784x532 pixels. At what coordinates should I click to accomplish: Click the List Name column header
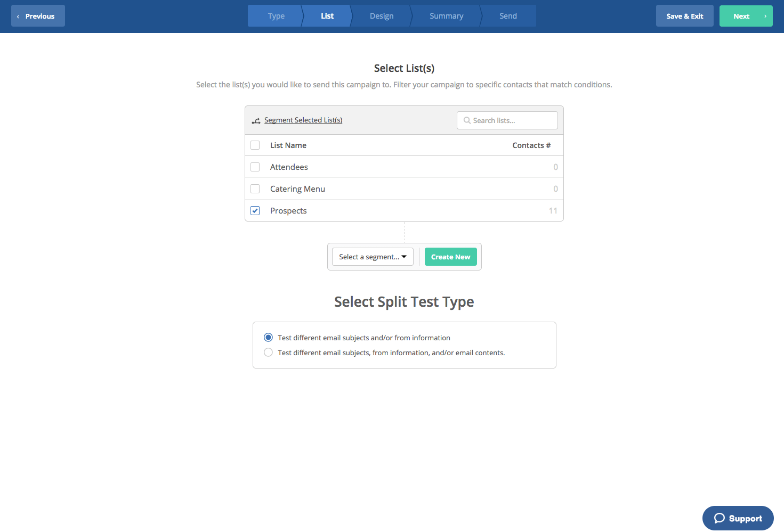(x=288, y=145)
